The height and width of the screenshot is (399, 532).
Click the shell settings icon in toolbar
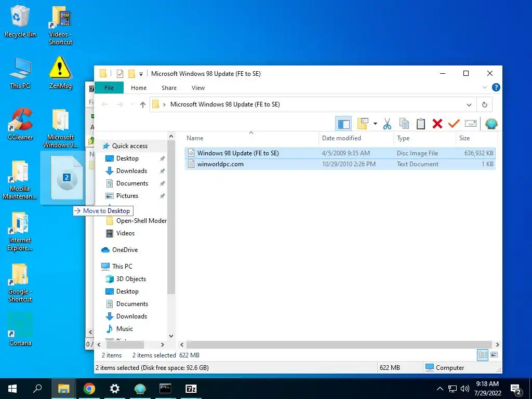491,124
